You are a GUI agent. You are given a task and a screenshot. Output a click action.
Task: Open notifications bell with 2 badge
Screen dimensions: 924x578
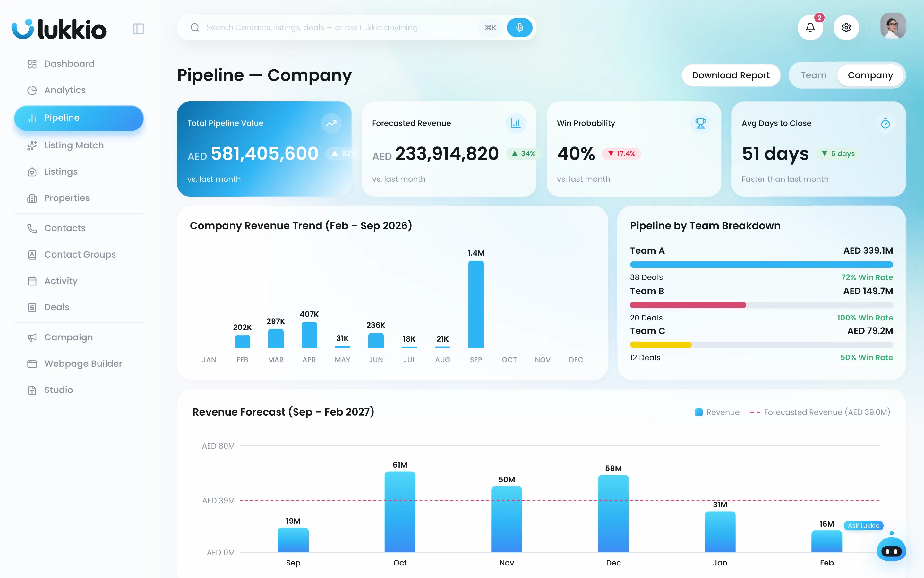click(810, 28)
